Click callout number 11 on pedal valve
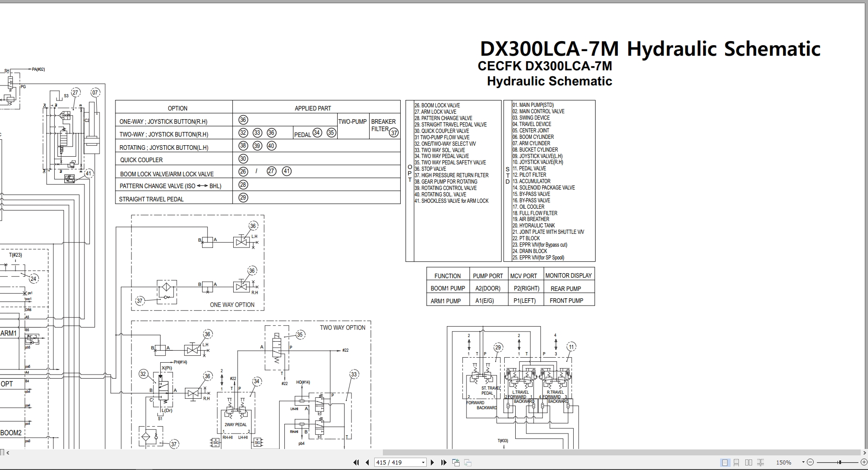This screenshot has width=868, height=470. 571,347
